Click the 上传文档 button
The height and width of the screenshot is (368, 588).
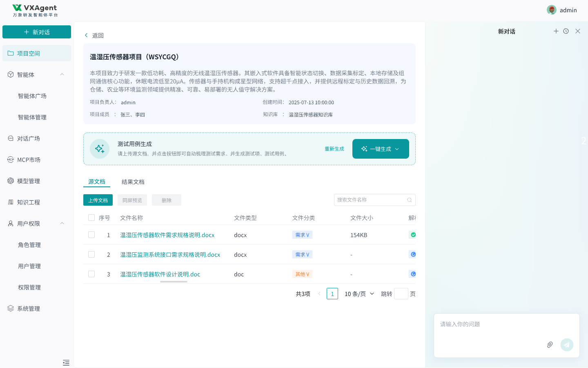(98, 200)
